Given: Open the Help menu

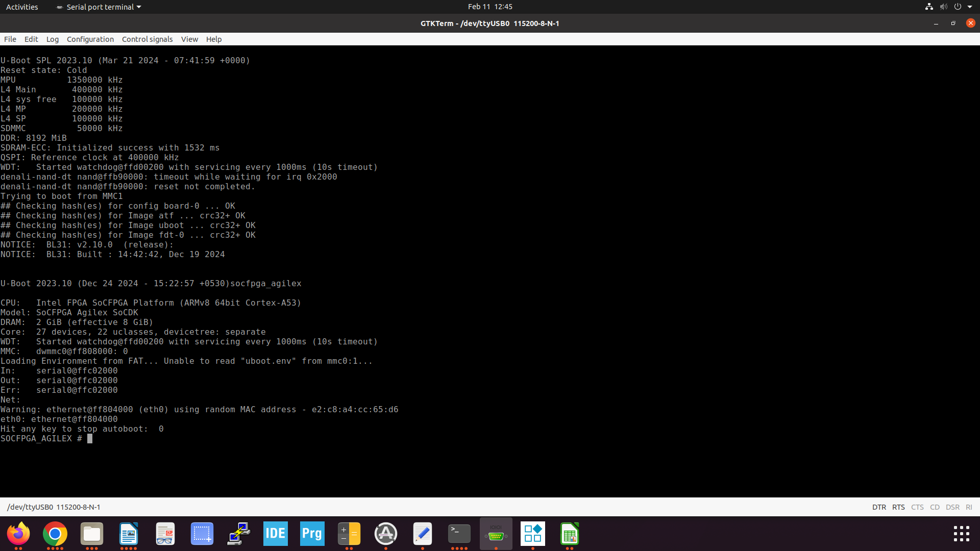Looking at the screenshot, I should click(214, 39).
